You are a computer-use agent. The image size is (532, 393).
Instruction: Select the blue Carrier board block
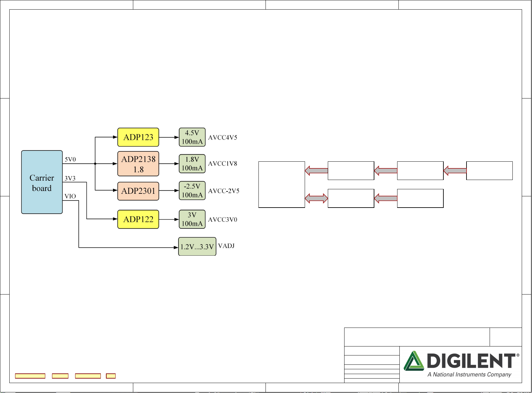point(42,182)
